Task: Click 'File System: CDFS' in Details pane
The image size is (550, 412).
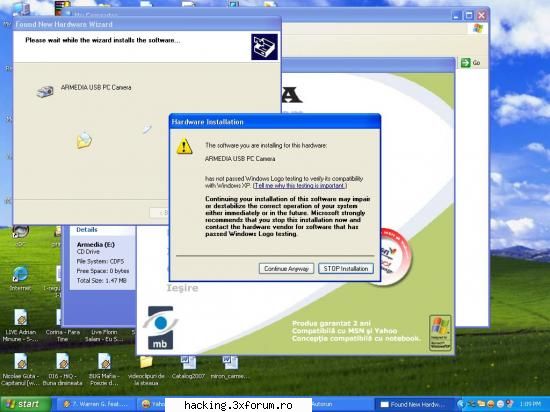Action: [x=100, y=261]
